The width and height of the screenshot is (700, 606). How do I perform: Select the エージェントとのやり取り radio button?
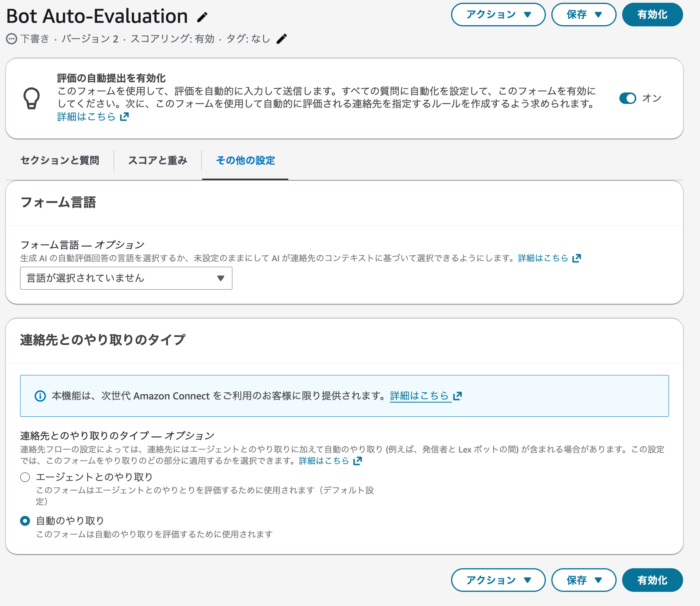click(x=25, y=477)
